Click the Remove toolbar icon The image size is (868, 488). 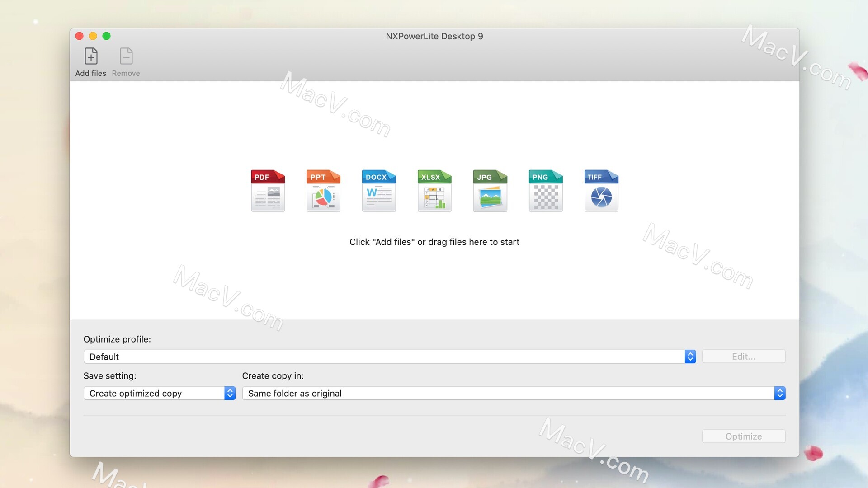coord(126,56)
